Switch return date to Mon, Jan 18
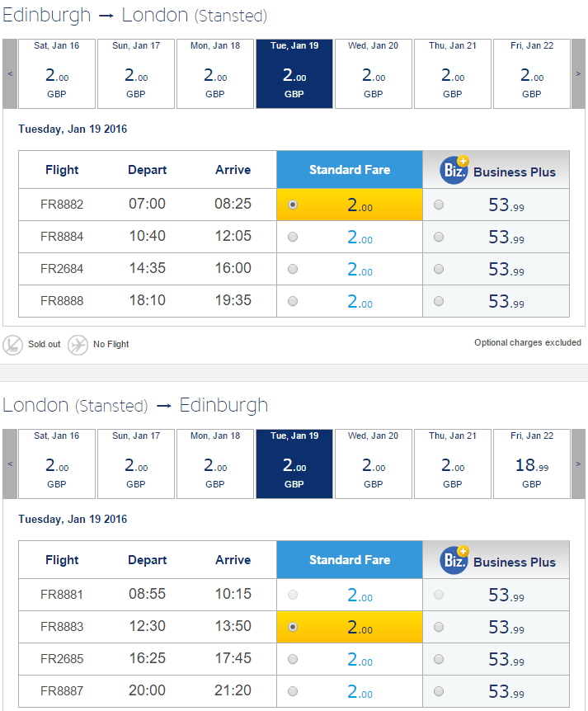Screen dimensions: 588x711 click(x=215, y=464)
